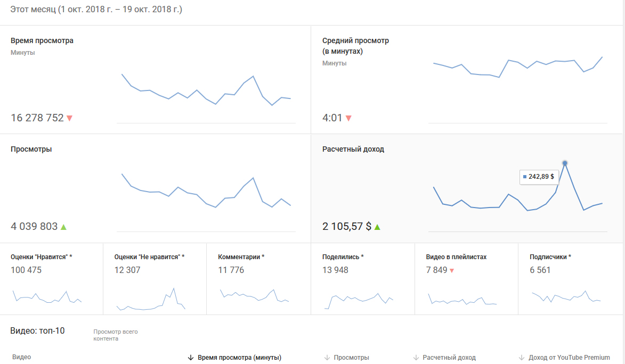Click the Оценки "Не нравится" sparkline chart
Viewport: 625px width, 364px height.
click(x=151, y=300)
